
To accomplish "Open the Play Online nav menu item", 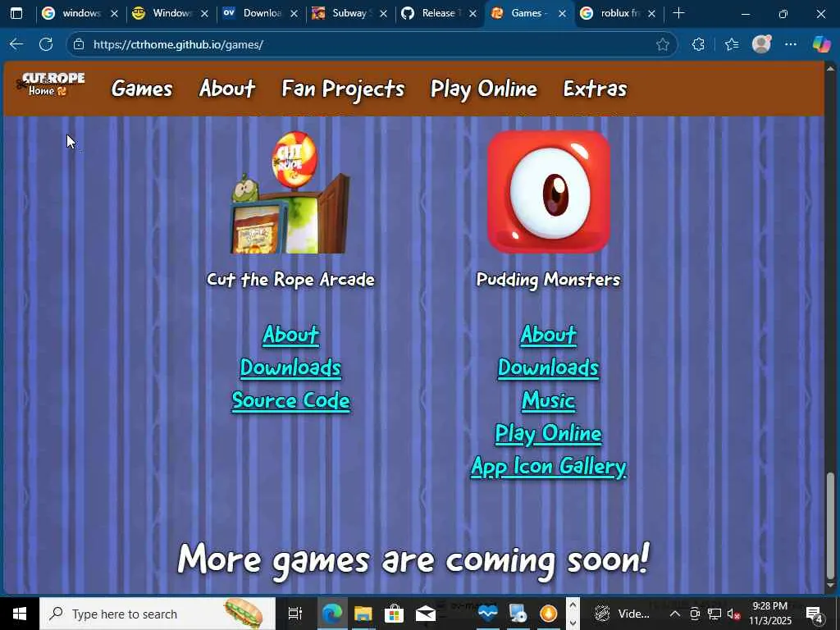I will coord(484,89).
